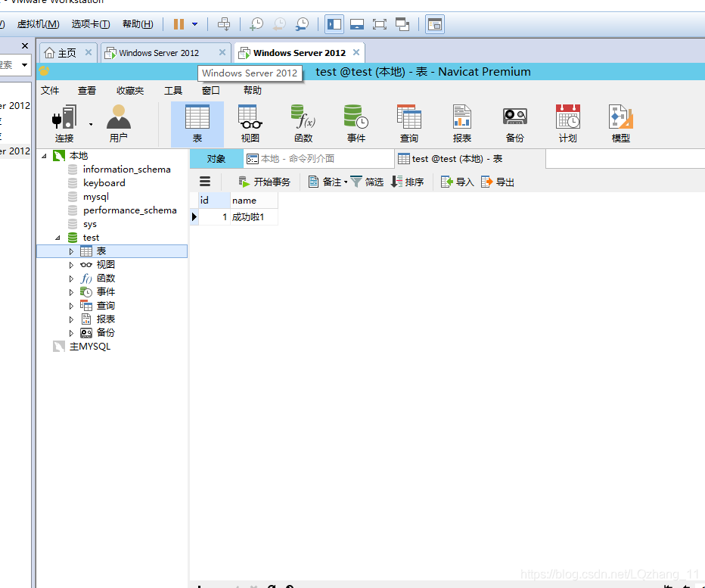Screen dimensions: 705x588
Task: Expand the 报表 tree node
Action: tap(71, 319)
